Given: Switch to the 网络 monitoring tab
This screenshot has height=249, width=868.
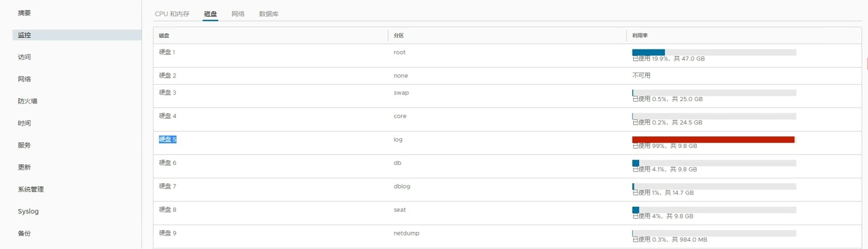Looking at the screenshot, I should point(238,14).
